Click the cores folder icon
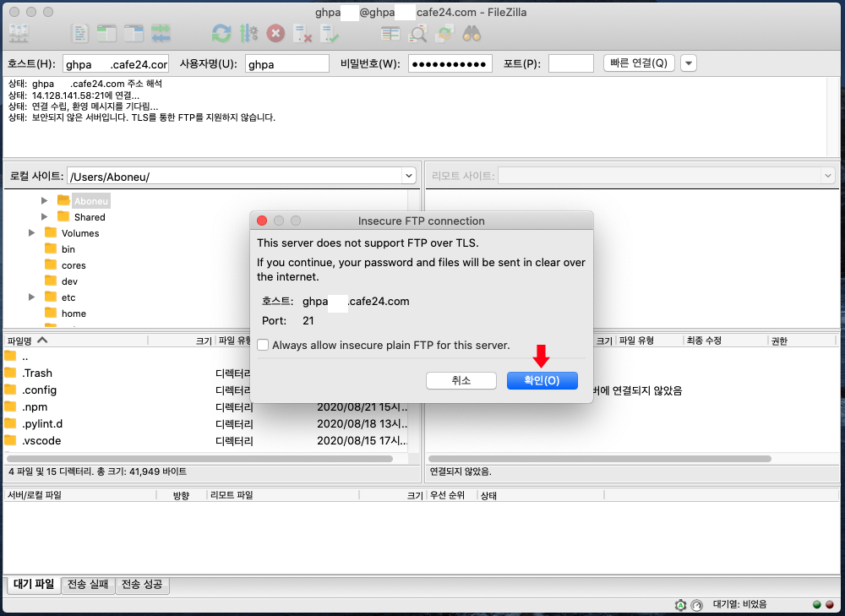The height and width of the screenshot is (616, 845). [x=51, y=264]
